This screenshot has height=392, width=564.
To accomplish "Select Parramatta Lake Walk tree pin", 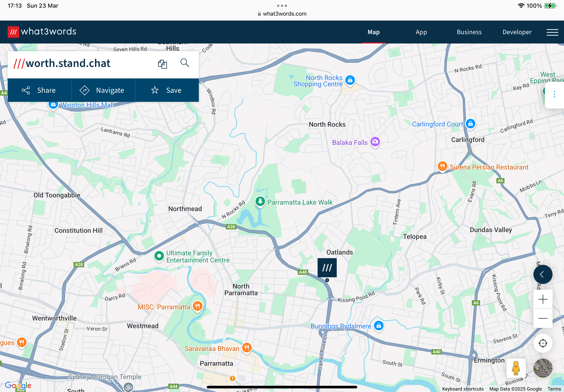I will pyautogui.click(x=260, y=202).
